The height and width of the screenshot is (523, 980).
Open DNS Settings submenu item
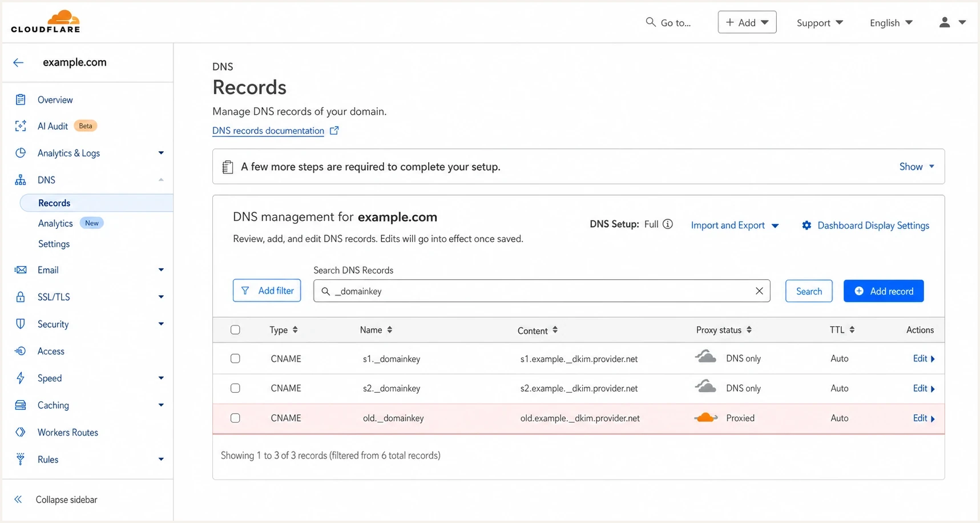pyautogui.click(x=54, y=244)
